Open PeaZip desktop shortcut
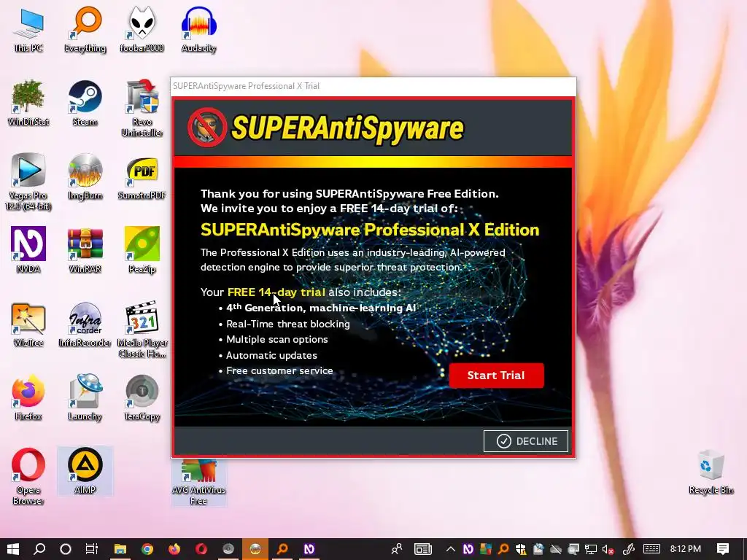The height and width of the screenshot is (560, 747). click(x=142, y=250)
